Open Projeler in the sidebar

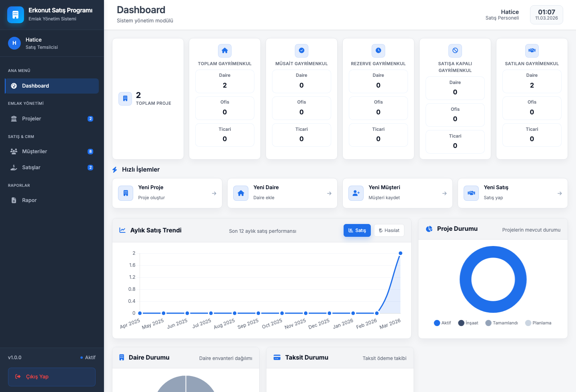(x=32, y=119)
